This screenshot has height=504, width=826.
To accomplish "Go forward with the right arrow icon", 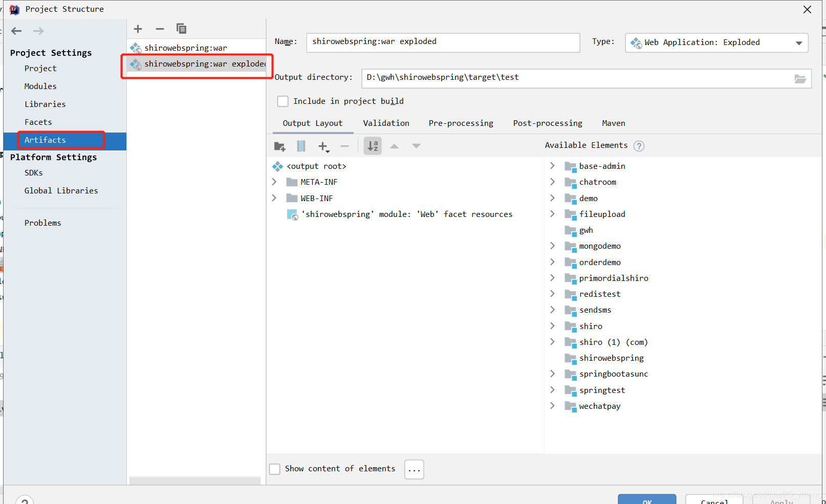I will click(x=38, y=31).
